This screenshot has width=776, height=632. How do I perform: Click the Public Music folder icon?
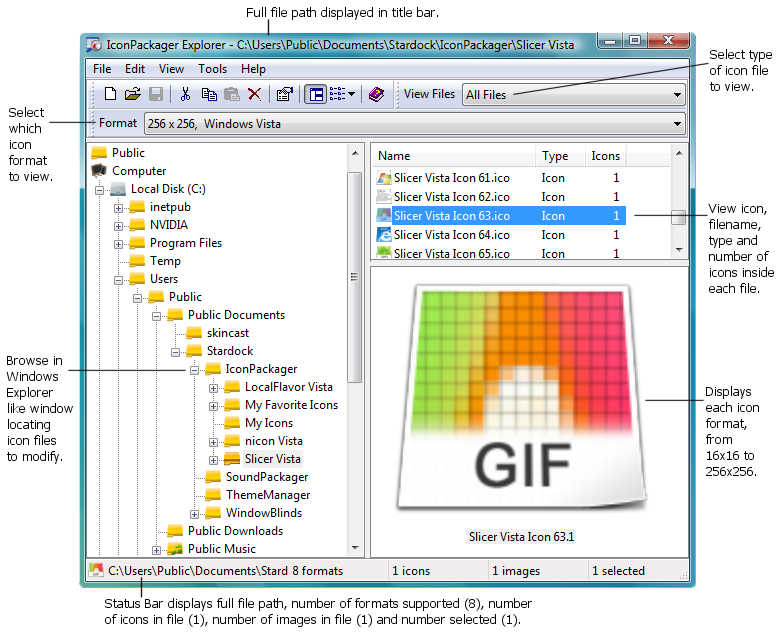(x=175, y=548)
